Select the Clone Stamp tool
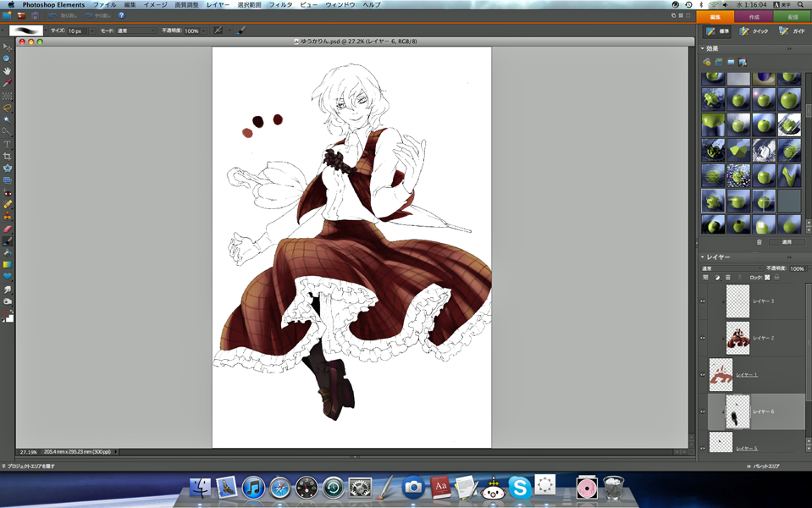Image resolution: width=812 pixels, height=508 pixels. 8,217
